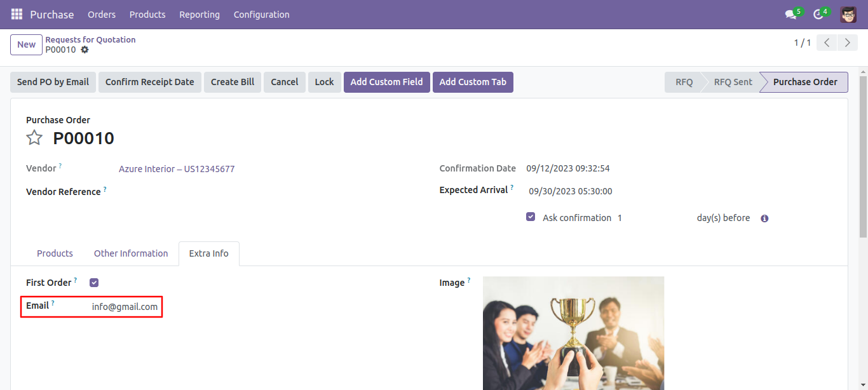Open the activities clock icon
The image size is (868, 390).
point(818,14)
